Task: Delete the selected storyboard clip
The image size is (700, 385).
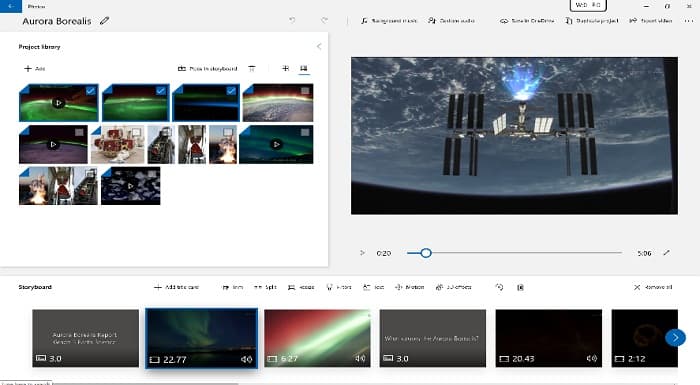Action: 521,287
